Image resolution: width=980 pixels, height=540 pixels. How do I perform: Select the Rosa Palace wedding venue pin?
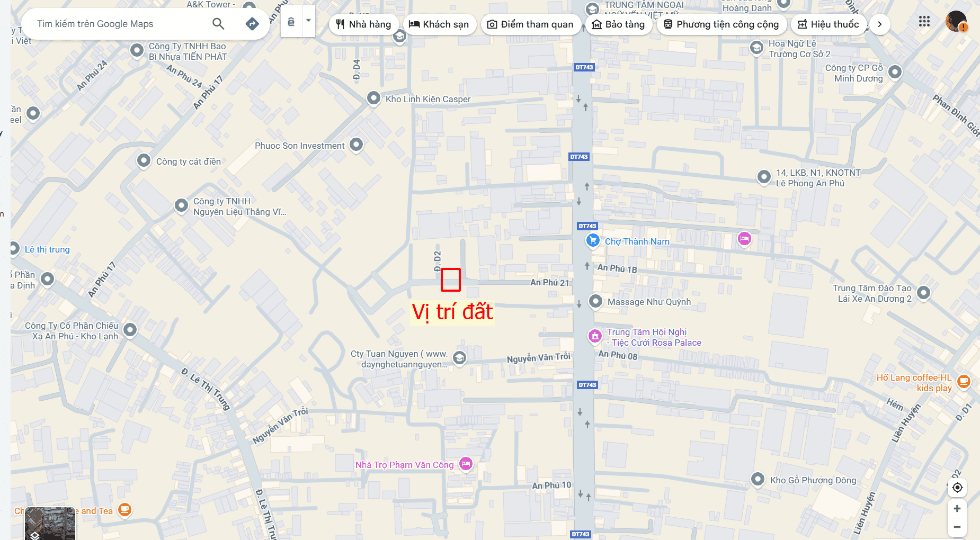pos(595,336)
